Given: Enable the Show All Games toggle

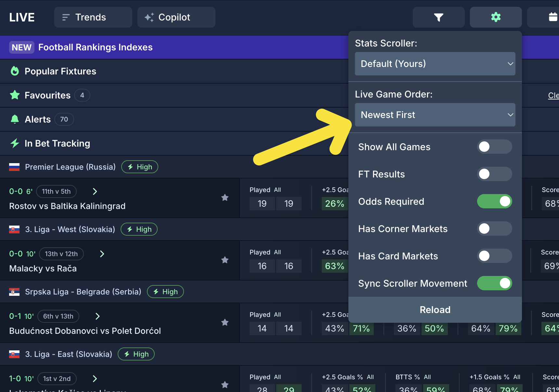Looking at the screenshot, I should coord(494,147).
